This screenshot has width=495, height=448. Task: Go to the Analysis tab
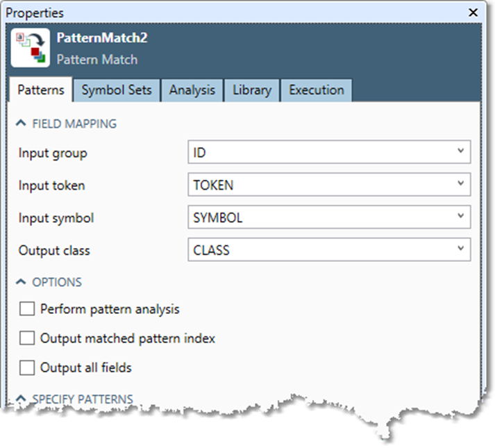point(192,90)
